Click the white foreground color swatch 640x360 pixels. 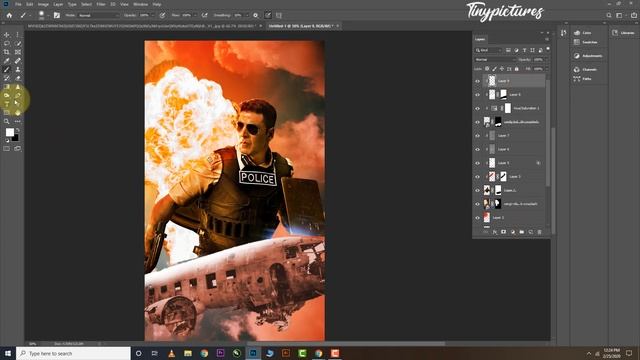9,132
